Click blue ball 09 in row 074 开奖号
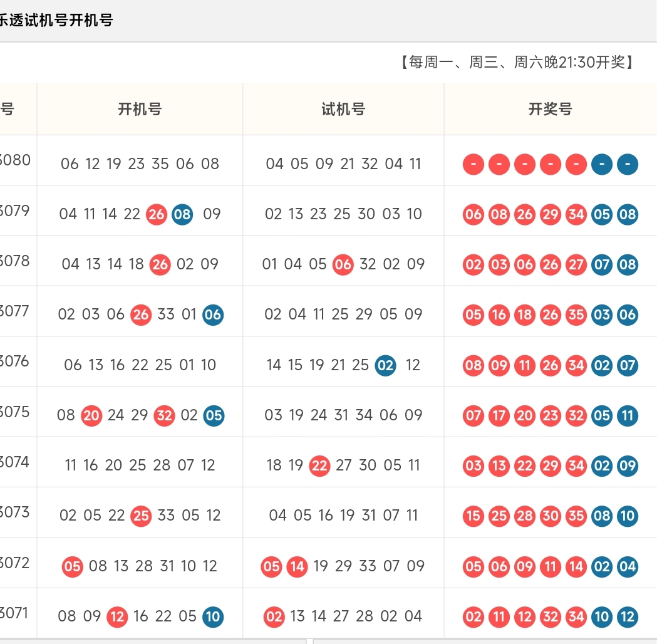657x644 pixels. tap(628, 465)
